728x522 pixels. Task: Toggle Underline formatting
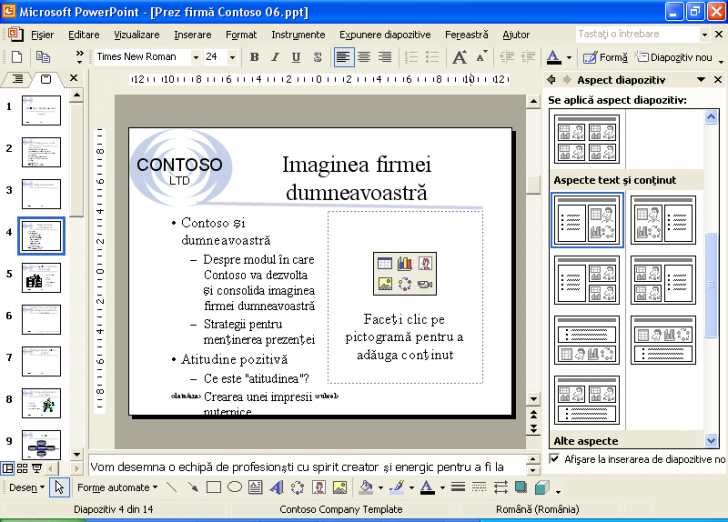pyautogui.click(x=296, y=57)
